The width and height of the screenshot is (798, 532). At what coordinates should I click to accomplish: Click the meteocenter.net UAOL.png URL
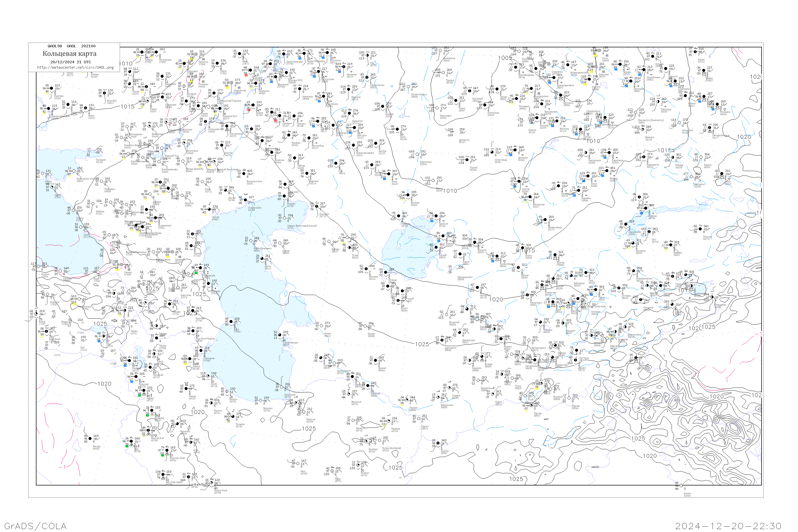tap(75, 68)
